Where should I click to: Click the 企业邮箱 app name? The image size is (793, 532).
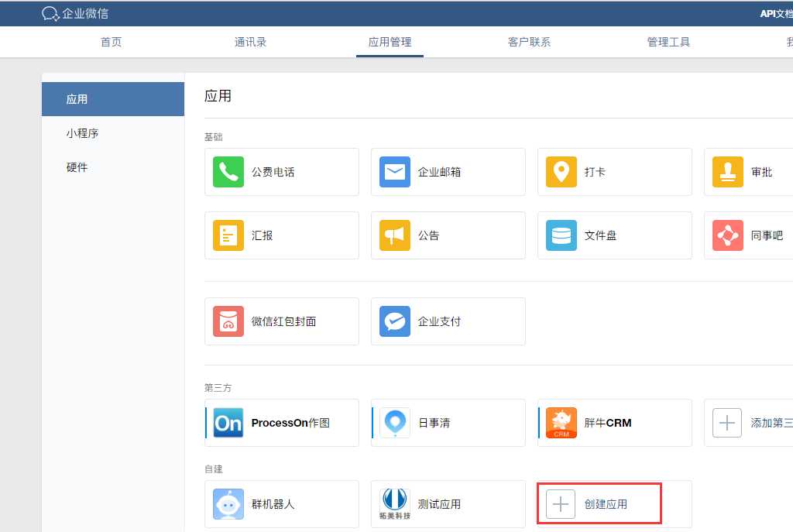(440, 172)
